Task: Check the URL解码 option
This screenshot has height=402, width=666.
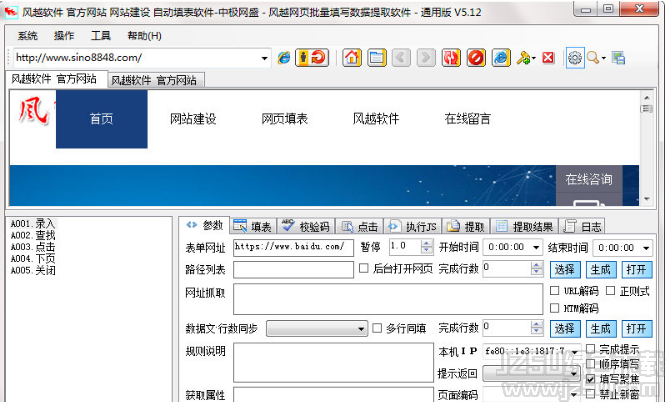Action: (x=554, y=291)
